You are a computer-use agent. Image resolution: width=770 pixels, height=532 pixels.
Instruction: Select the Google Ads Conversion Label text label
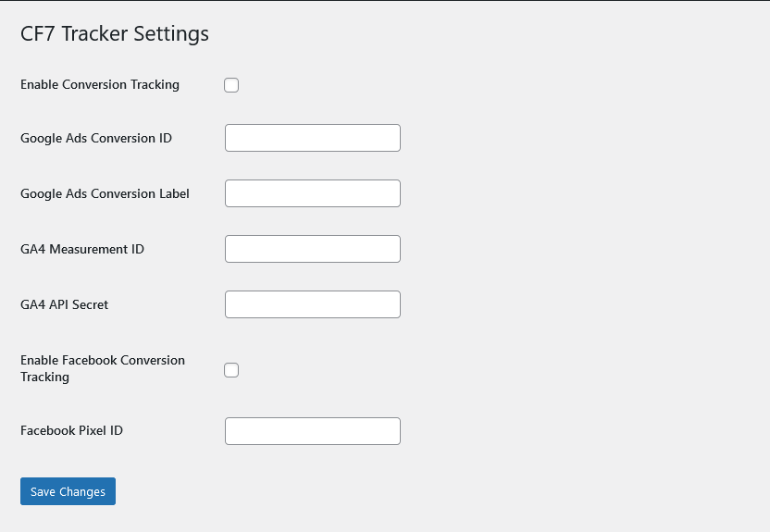[105, 193]
